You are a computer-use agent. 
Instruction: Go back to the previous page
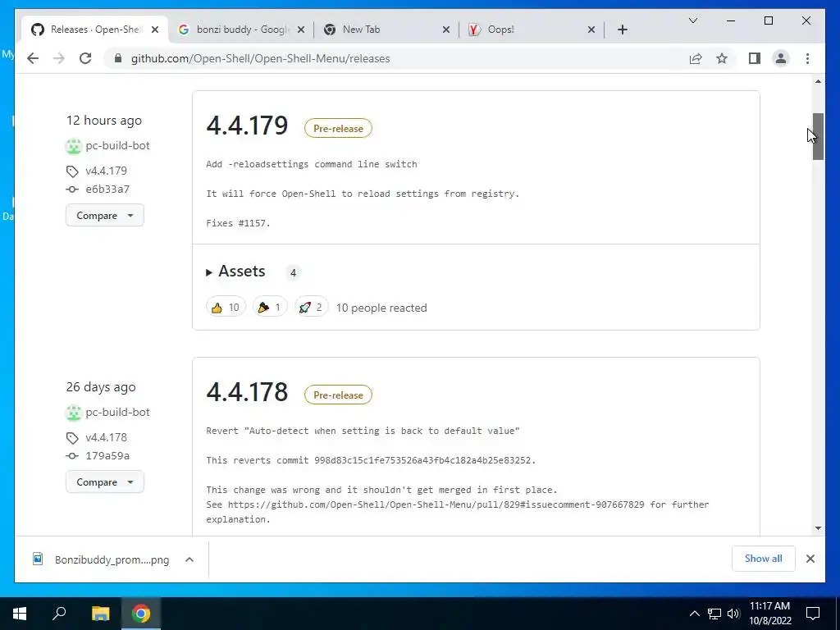33,58
